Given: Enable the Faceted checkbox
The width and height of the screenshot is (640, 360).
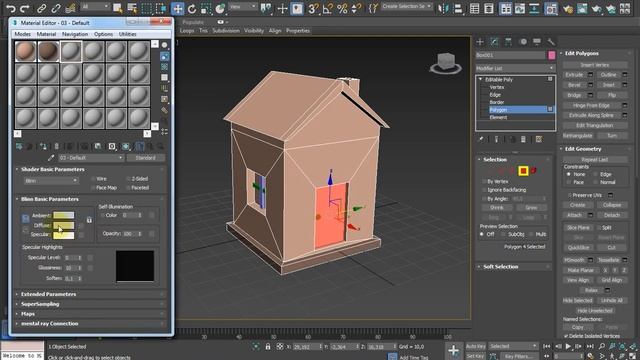Looking at the screenshot, I should (x=128, y=188).
